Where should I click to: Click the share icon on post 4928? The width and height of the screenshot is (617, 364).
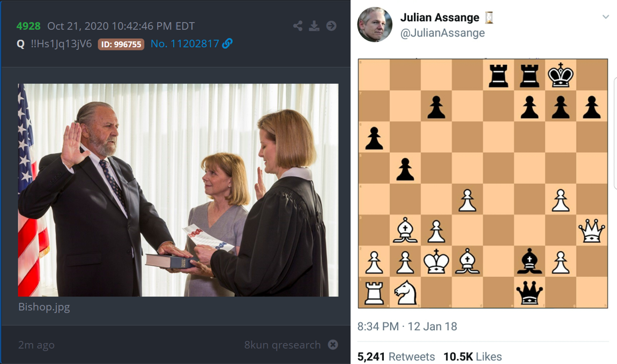[x=298, y=26]
